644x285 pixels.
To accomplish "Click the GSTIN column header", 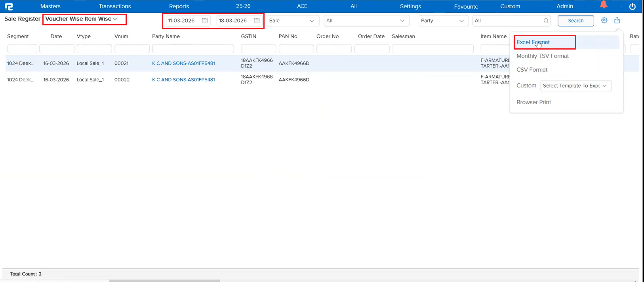I will [249, 36].
